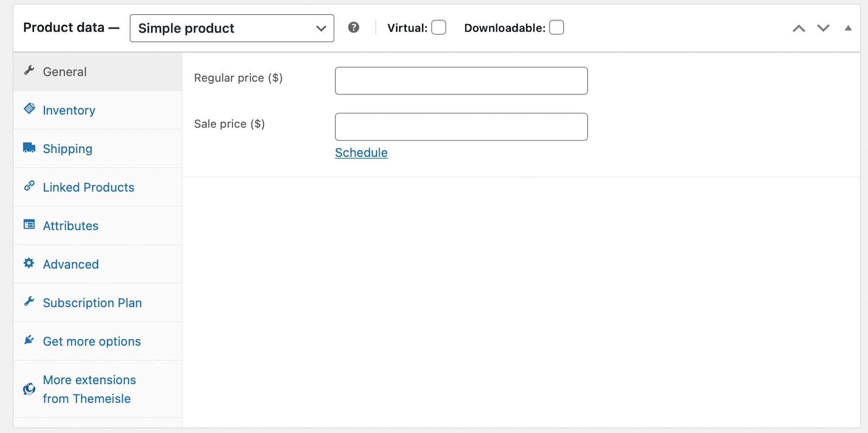The image size is (868, 433).
Task: Open the Simple product type dropdown
Action: click(x=232, y=28)
